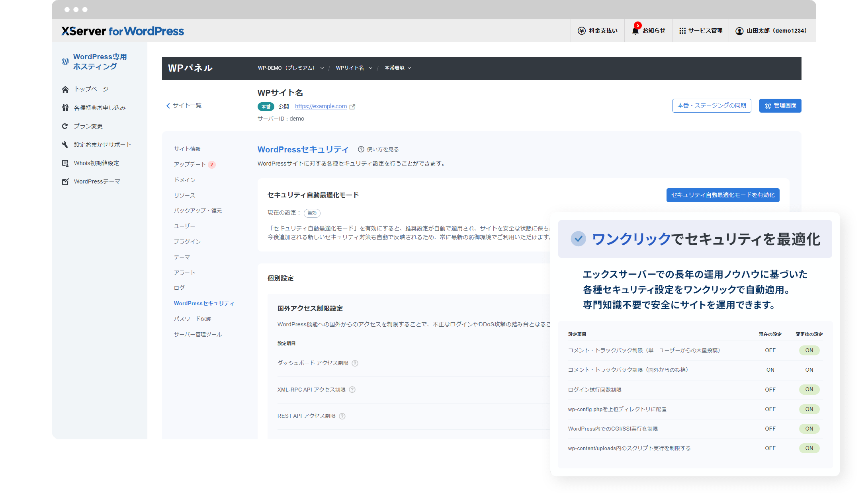Click the 設定おまかせサポート wrench icon
The image size is (868, 503).
65,144
